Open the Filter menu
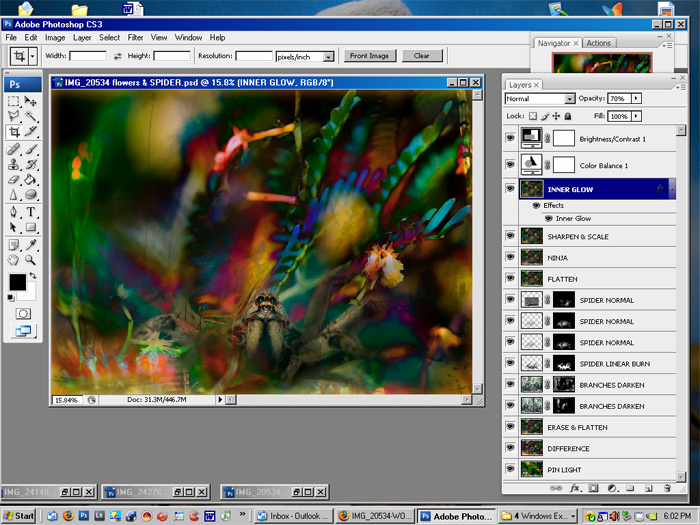Viewport: 700px width, 525px height. pos(135,38)
